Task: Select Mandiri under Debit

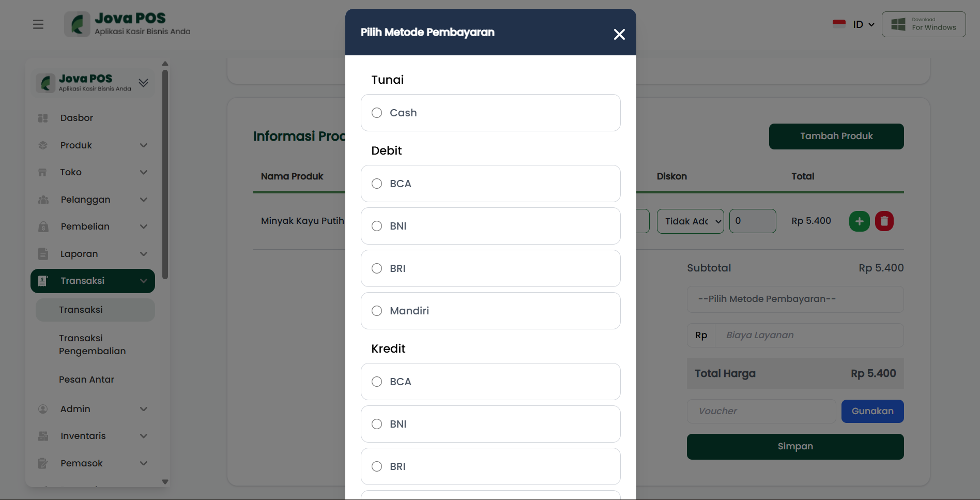Action: (x=377, y=311)
